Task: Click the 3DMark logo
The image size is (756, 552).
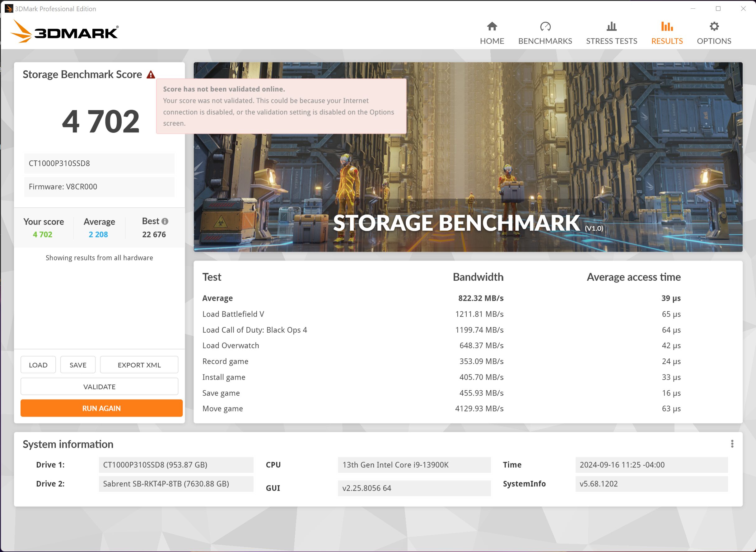Action: click(x=64, y=32)
